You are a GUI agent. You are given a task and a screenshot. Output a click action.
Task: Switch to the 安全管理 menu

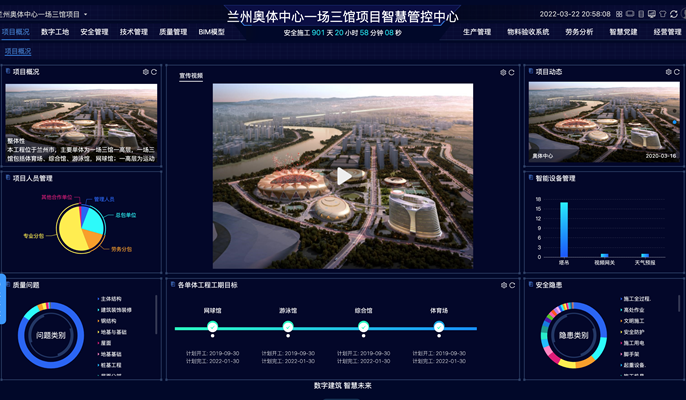tap(94, 32)
